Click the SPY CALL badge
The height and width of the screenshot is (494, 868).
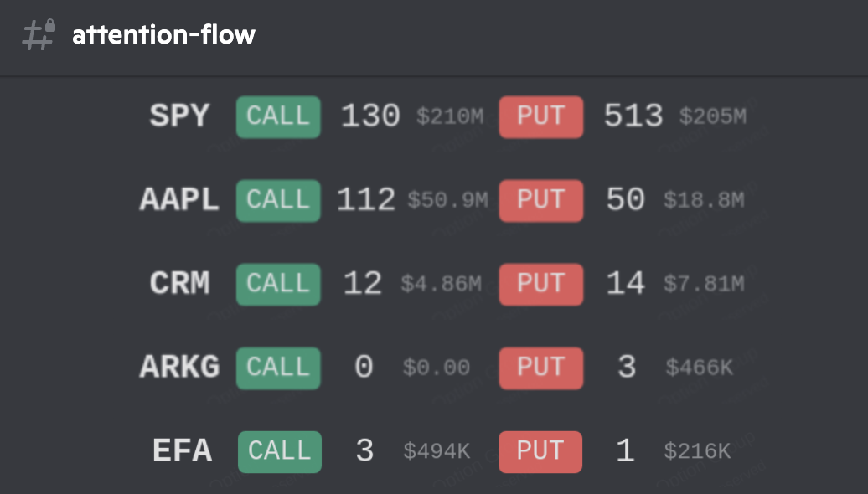pos(278,116)
